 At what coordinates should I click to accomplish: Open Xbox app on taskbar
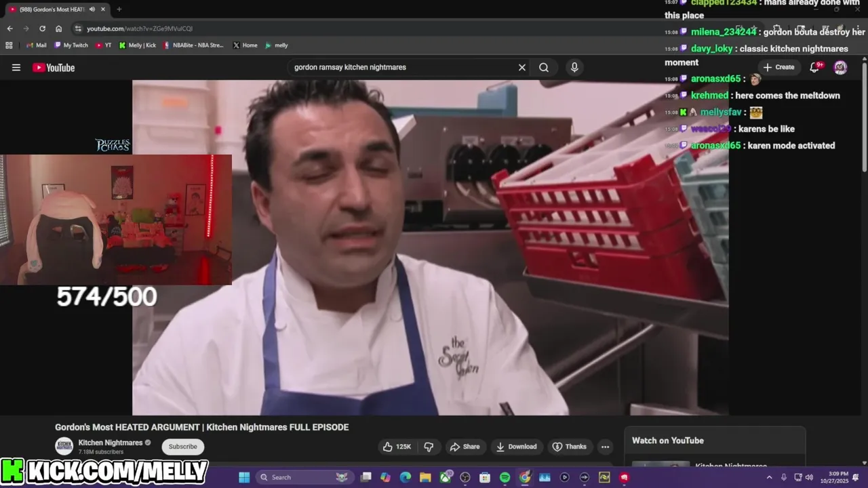pyautogui.click(x=446, y=477)
